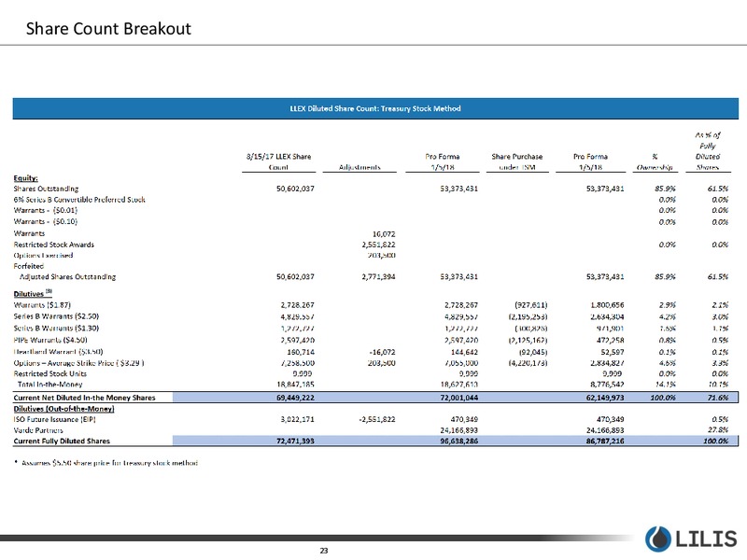
Task: Click the "ISO Future Issuance (EIP)" row label
Action: [x=54, y=419]
